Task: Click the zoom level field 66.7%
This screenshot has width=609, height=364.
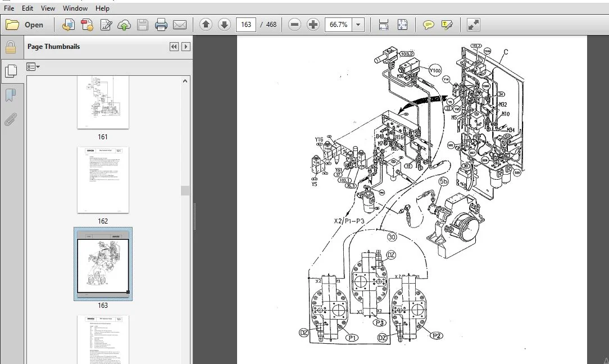Action: (339, 25)
